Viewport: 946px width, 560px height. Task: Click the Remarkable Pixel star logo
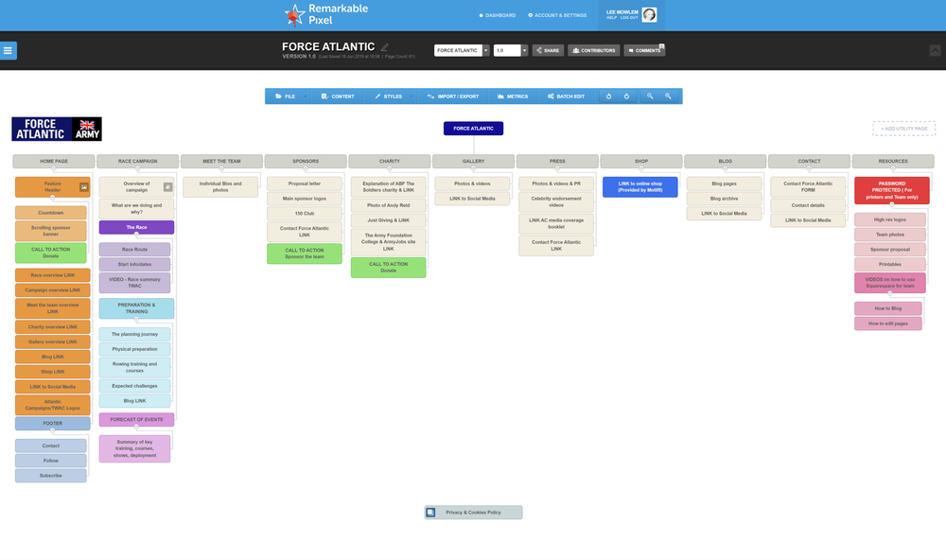pyautogui.click(x=294, y=15)
